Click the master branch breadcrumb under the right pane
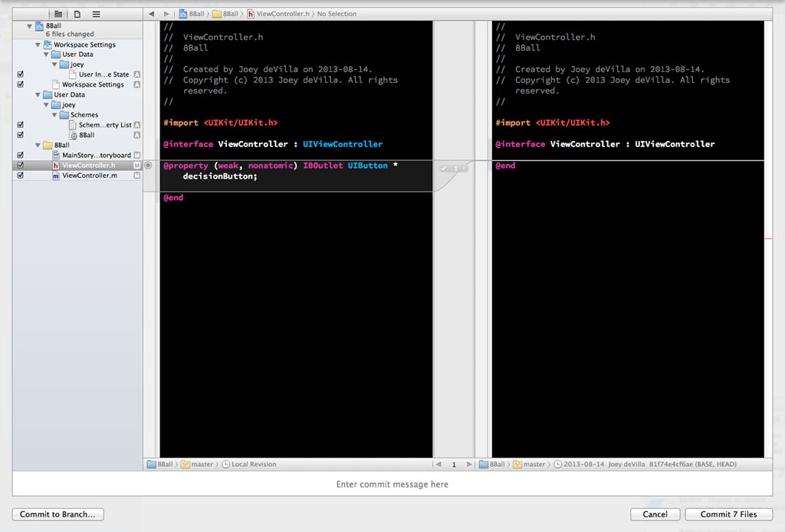785x532 pixels. pos(529,465)
